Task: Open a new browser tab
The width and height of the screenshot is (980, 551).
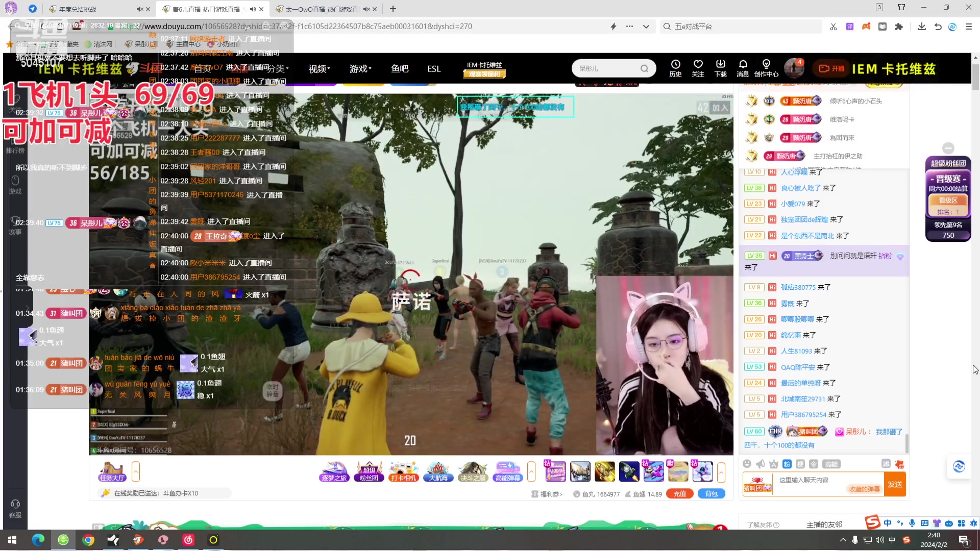Action: point(393,9)
